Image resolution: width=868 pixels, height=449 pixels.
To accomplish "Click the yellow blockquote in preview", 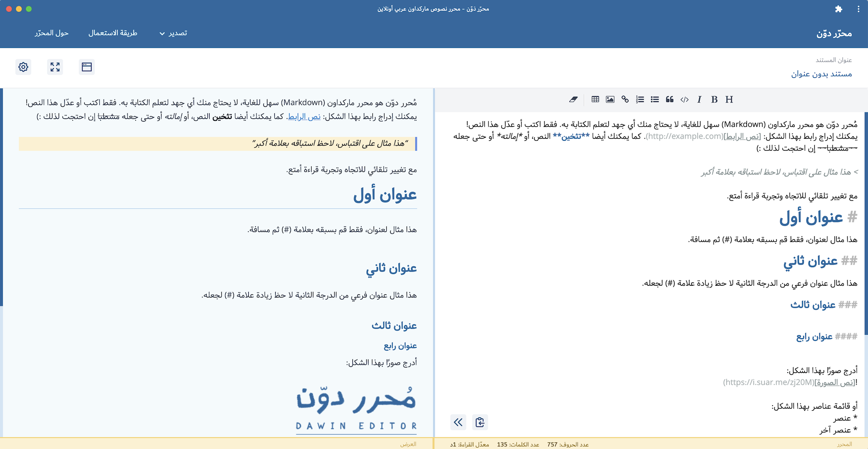I will point(218,144).
